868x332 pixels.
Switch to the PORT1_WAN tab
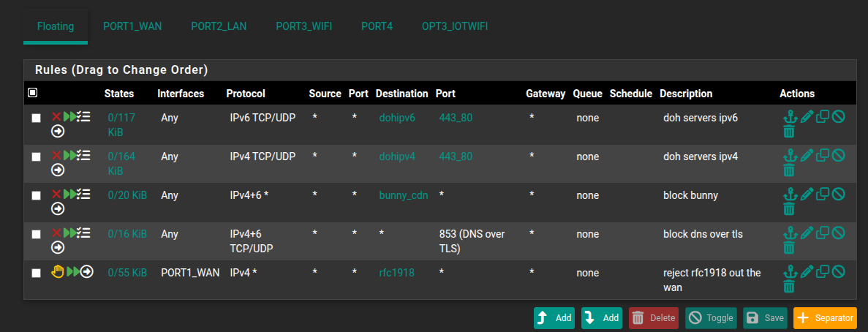132,26
